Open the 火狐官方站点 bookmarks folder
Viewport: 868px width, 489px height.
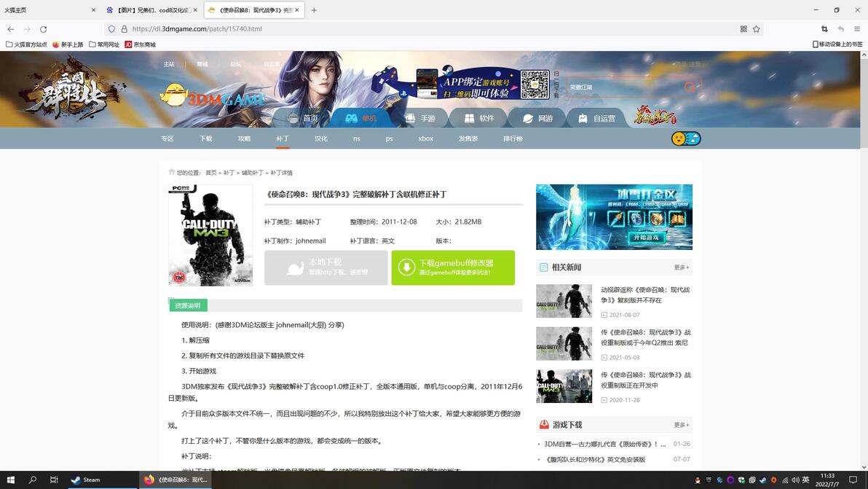coord(26,44)
